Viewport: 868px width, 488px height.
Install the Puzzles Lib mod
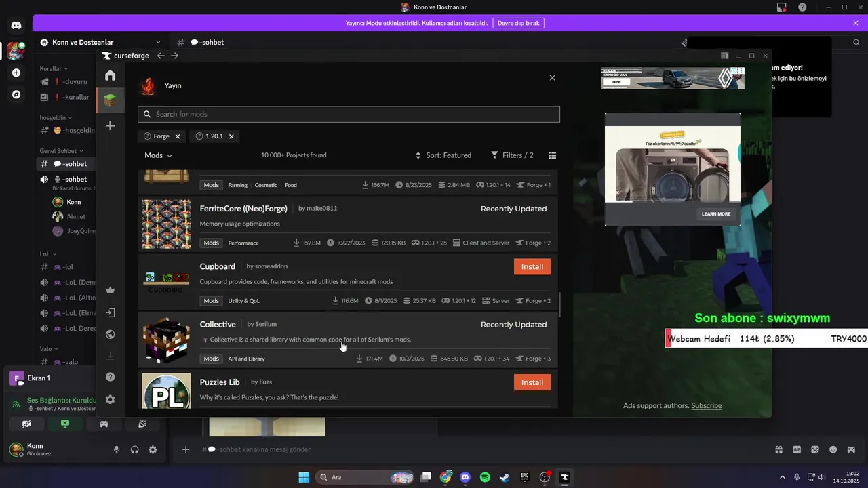coord(532,382)
